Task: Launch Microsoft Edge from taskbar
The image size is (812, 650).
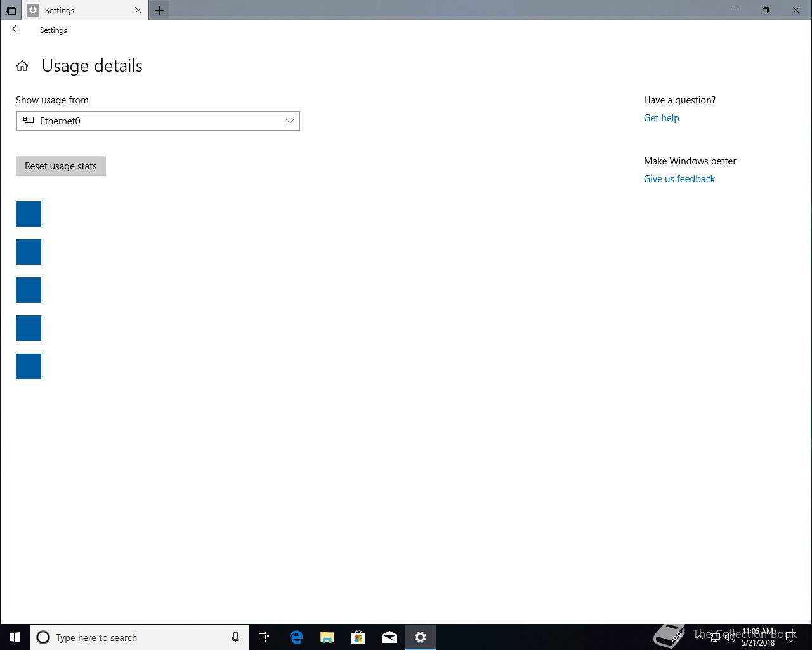Action: coord(296,637)
